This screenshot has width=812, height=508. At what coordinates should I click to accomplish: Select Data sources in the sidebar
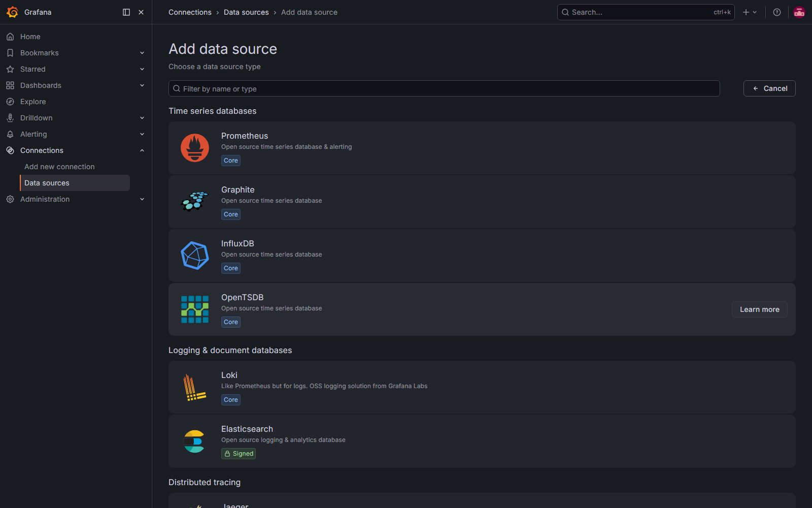pyautogui.click(x=75, y=183)
